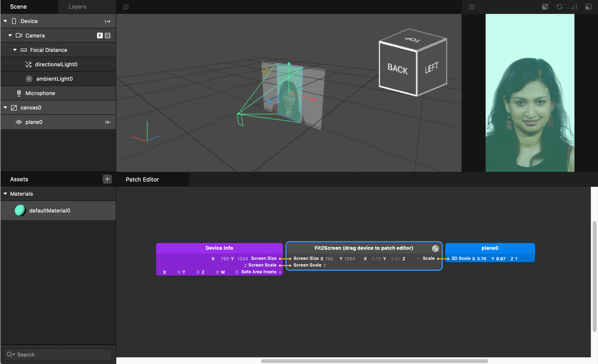Click the simulator refresh (circular arrows) icon

(559, 7)
